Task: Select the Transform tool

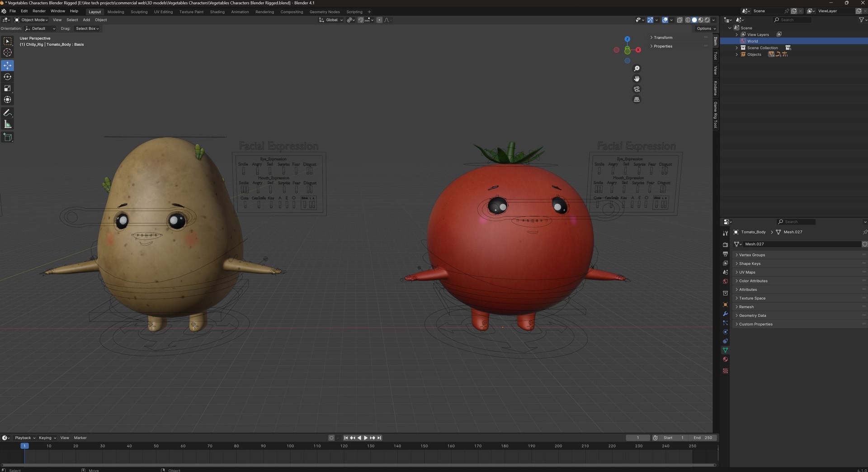Action: click(x=8, y=100)
